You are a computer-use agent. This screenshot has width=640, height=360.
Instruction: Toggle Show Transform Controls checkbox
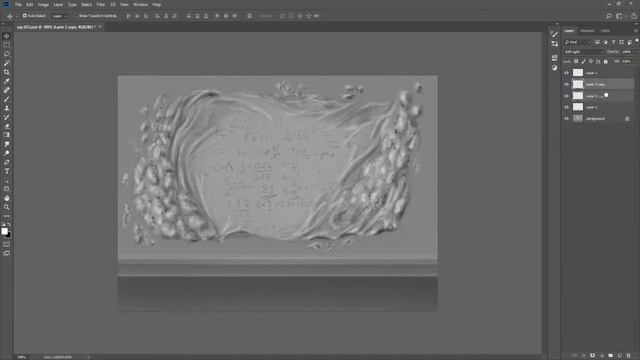(x=76, y=16)
